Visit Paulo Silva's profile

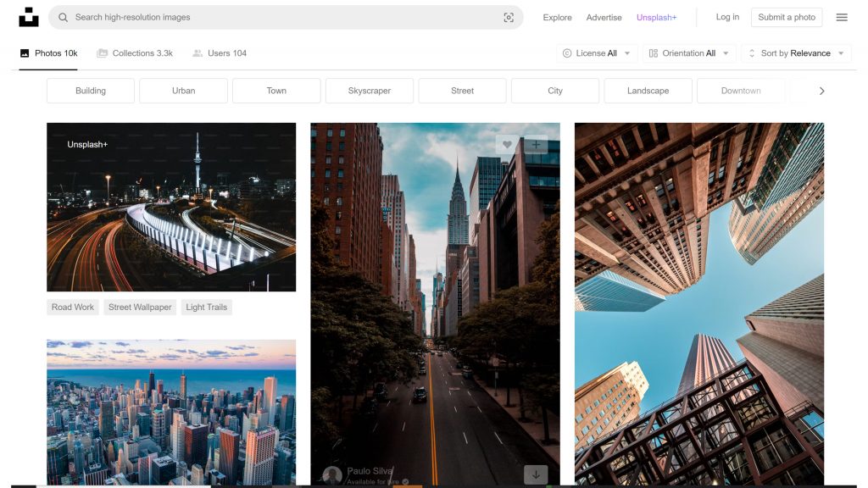point(370,470)
